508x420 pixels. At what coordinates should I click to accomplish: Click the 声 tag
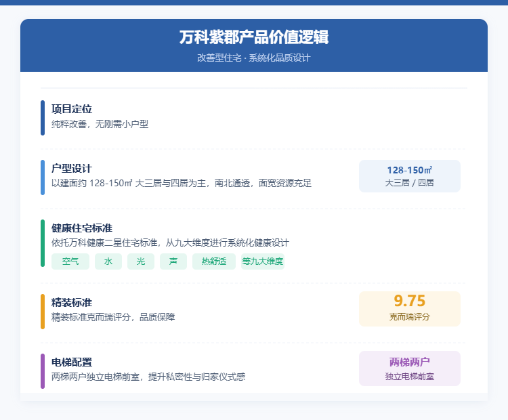[x=173, y=261]
